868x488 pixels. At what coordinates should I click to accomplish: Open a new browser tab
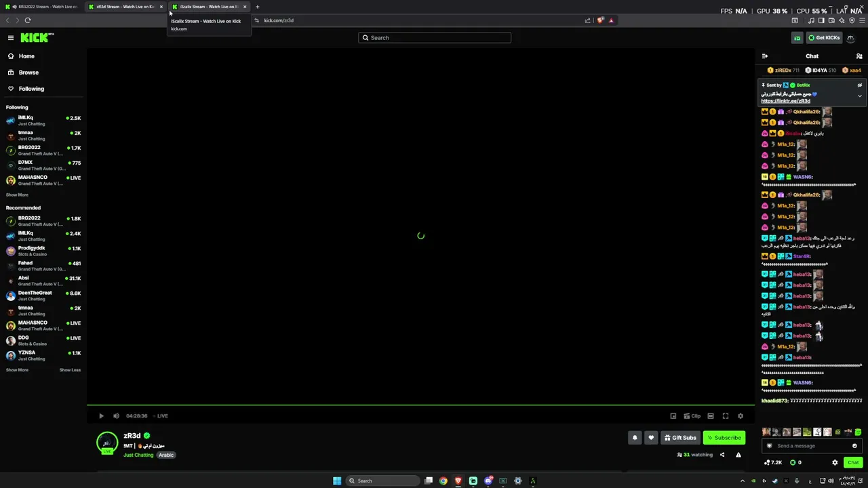click(257, 7)
